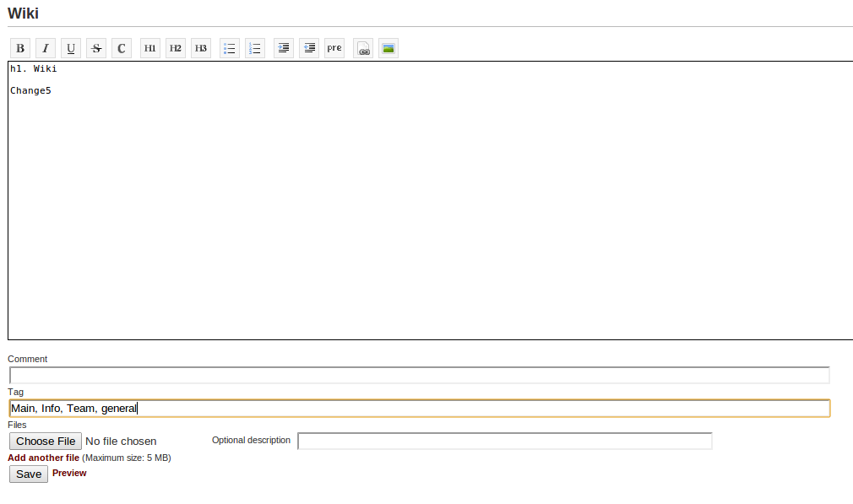Click the Wiki page heading
Image resolution: width=853 pixels, height=504 pixels.
(23, 13)
